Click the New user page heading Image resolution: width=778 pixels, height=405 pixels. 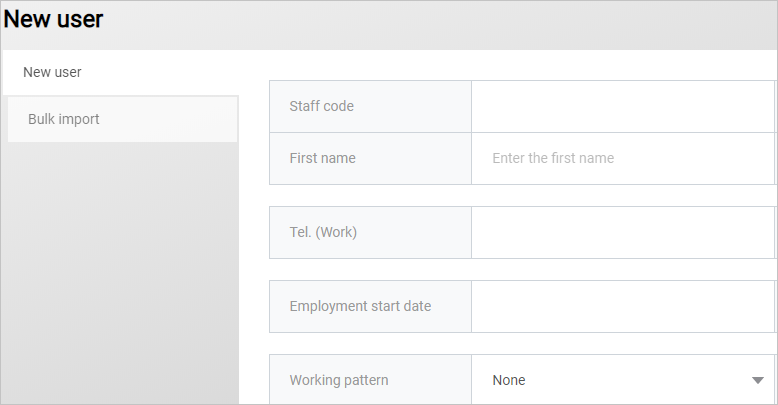[53, 19]
